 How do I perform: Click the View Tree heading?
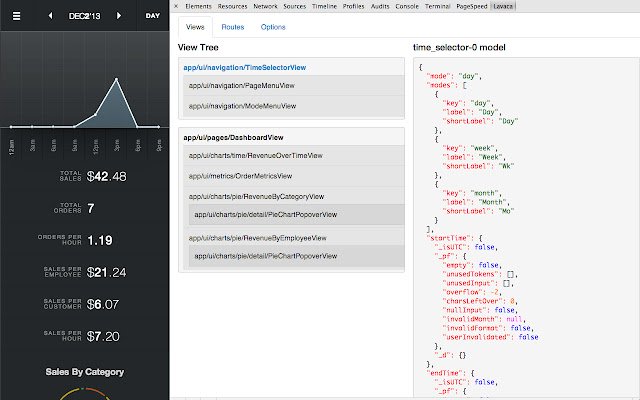(198, 47)
